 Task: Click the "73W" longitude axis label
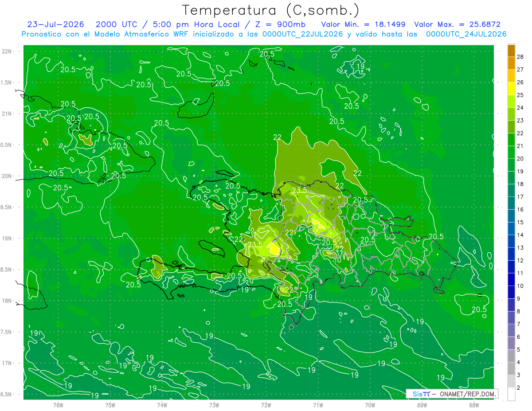(214, 405)
